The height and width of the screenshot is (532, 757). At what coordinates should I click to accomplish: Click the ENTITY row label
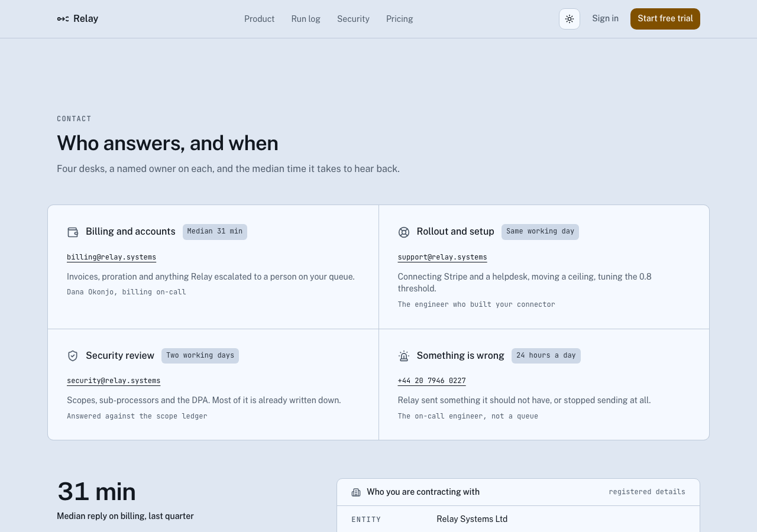(366, 520)
